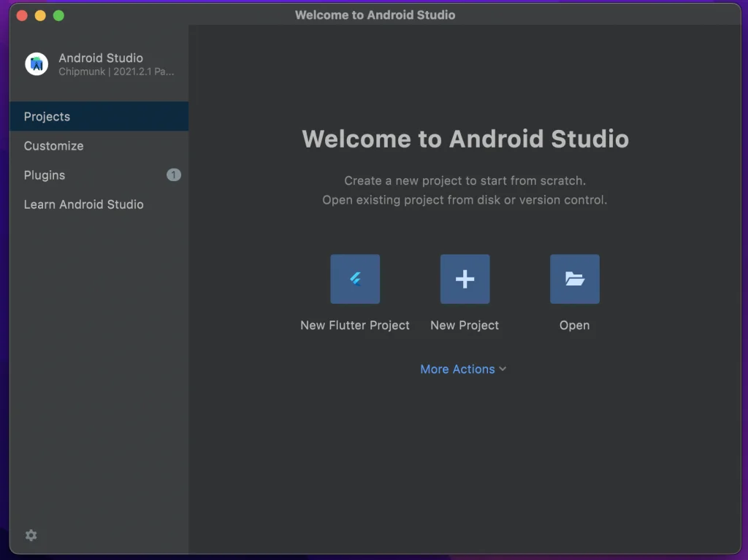This screenshot has height=560, width=748.
Task: Minimize the window with the yellow button
Action: [40, 15]
